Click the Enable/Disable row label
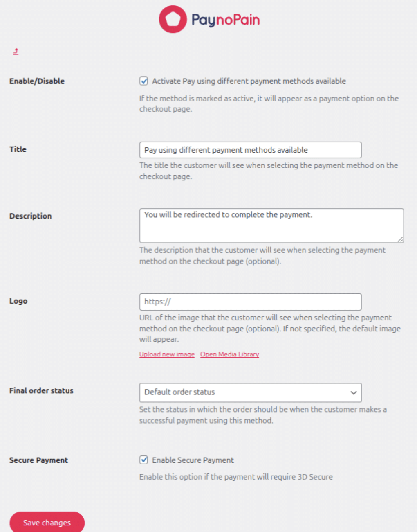This screenshot has height=532, width=417. click(37, 81)
